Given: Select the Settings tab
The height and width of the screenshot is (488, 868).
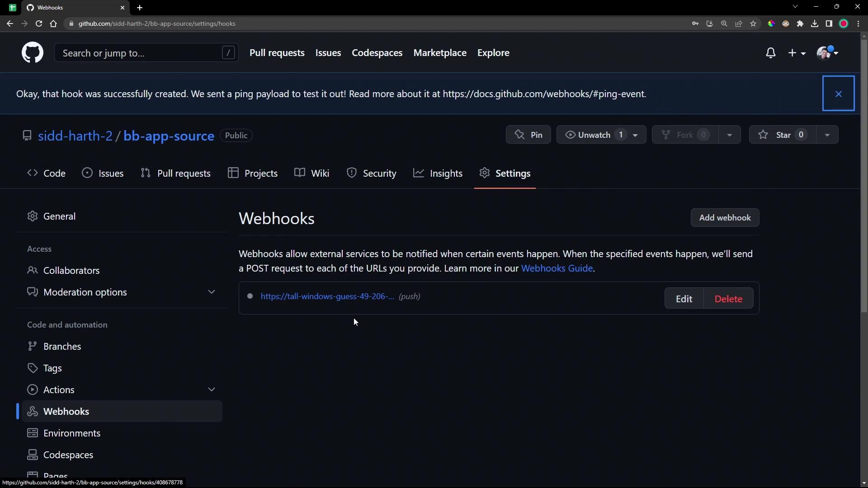Looking at the screenshot, I should click(505, 173).
